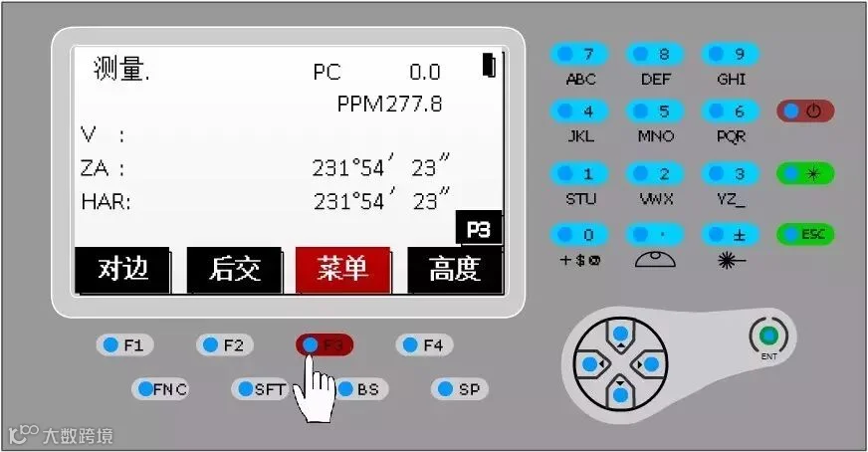868x452 pixels.
Task: Choose the 后交 softkey on screen
Action: pyautogui.click(x=234, y=270)
